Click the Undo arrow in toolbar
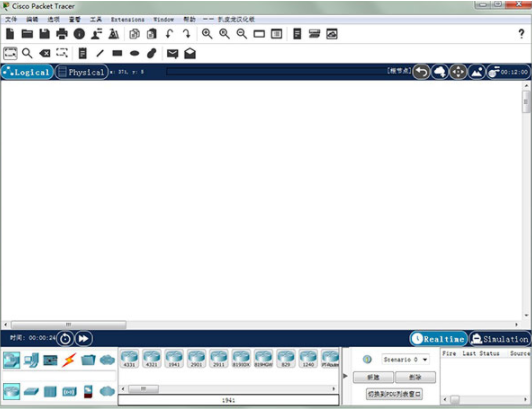Image resolution: width=532 pixels, height=410 pixels. click(169, 34)
